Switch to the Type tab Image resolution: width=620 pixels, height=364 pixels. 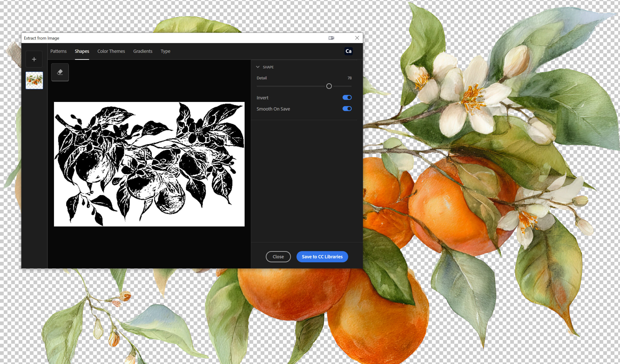[x=165, y=51]
